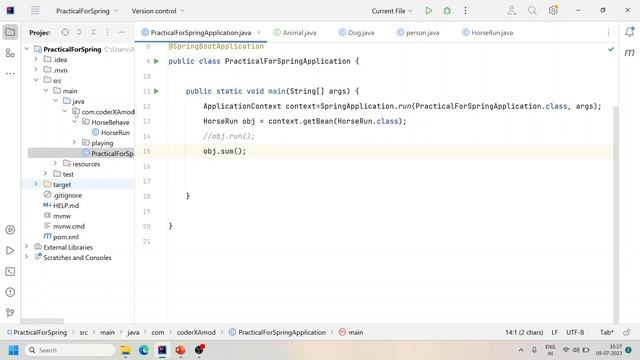Run the current file with green play button
Image resolution: width=640 pixels, height=360 pixels.
tap(428, 11)
